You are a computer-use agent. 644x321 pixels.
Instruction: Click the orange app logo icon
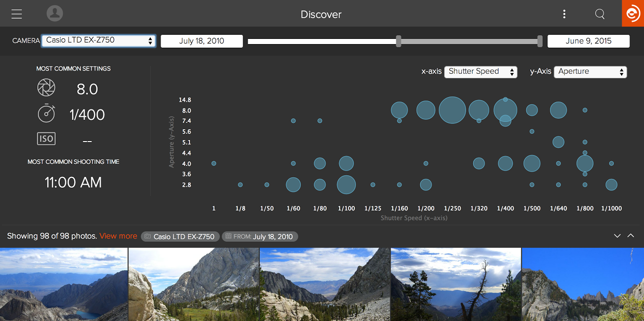[633, 13]
